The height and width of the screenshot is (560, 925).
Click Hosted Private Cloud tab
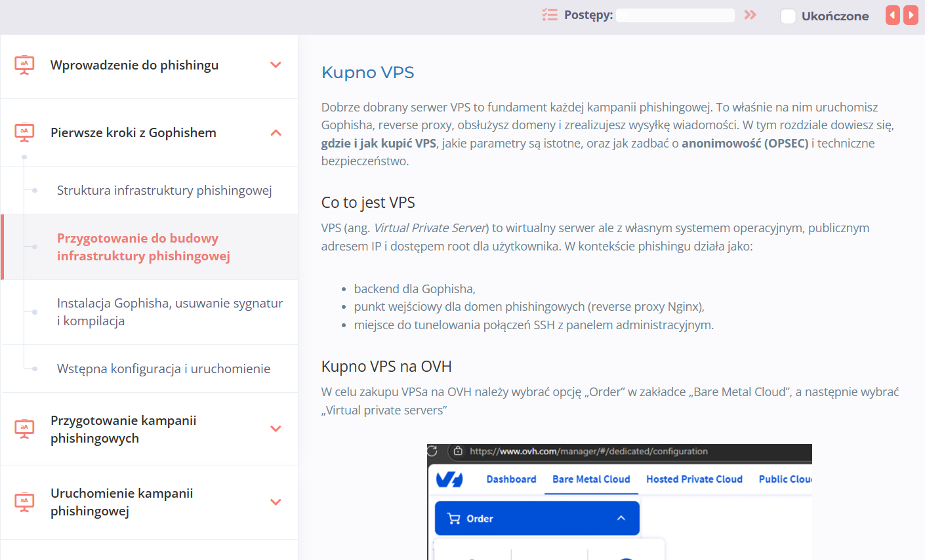click(x=694, y=479)
